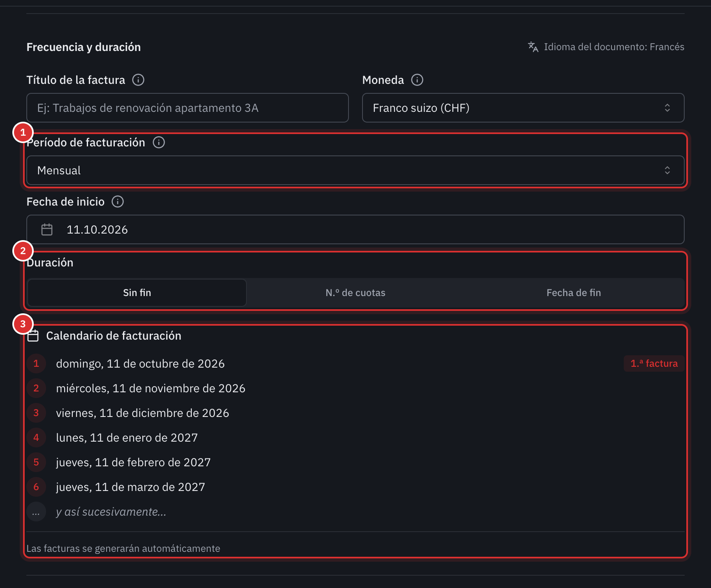Image resolution: width=711 pixels, height=588 pixels.
Task: Click the number 6 circle in schedule
Action: [x=36, y=487]
